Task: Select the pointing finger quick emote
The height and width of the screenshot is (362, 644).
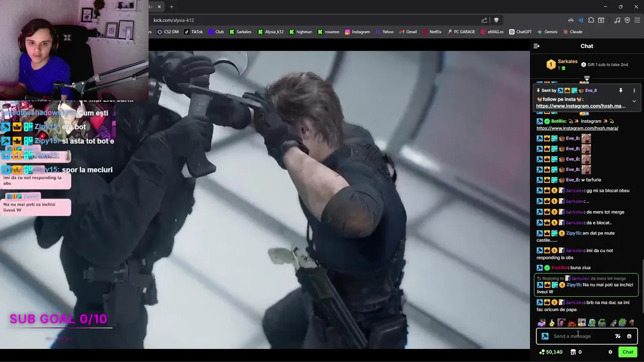Action: [551, 323]
